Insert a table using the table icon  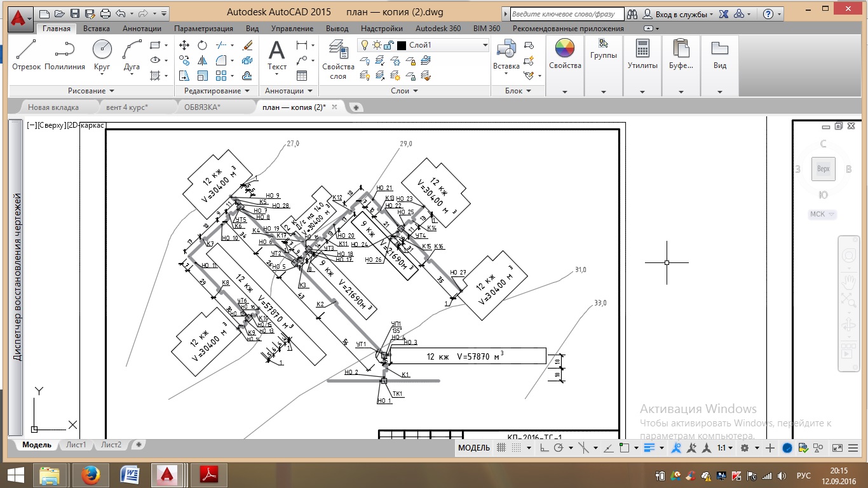click(x=302, y=76)
